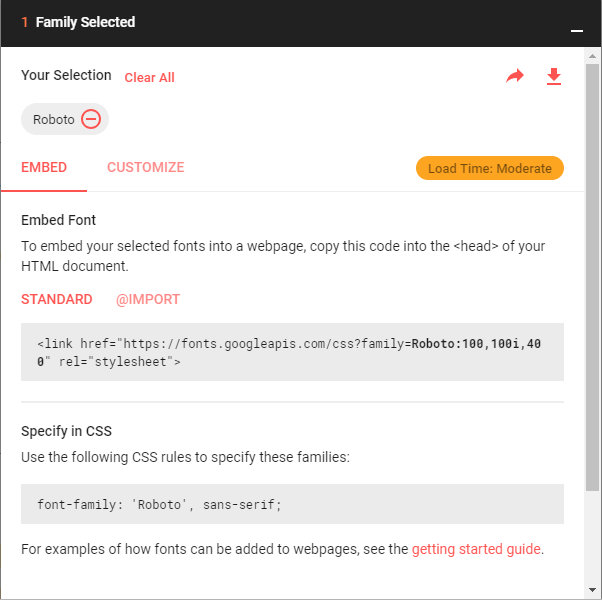
Task: Click the scrollbar down arrow
Action: (x=592, y=590)
